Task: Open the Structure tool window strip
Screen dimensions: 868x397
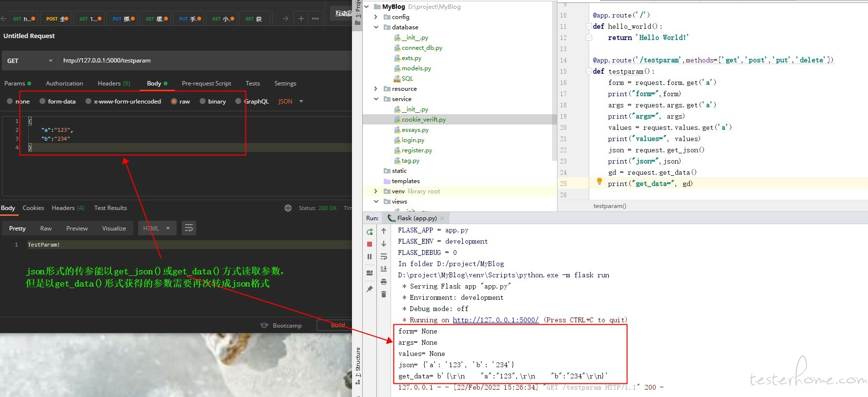Action: click(358, 366)
